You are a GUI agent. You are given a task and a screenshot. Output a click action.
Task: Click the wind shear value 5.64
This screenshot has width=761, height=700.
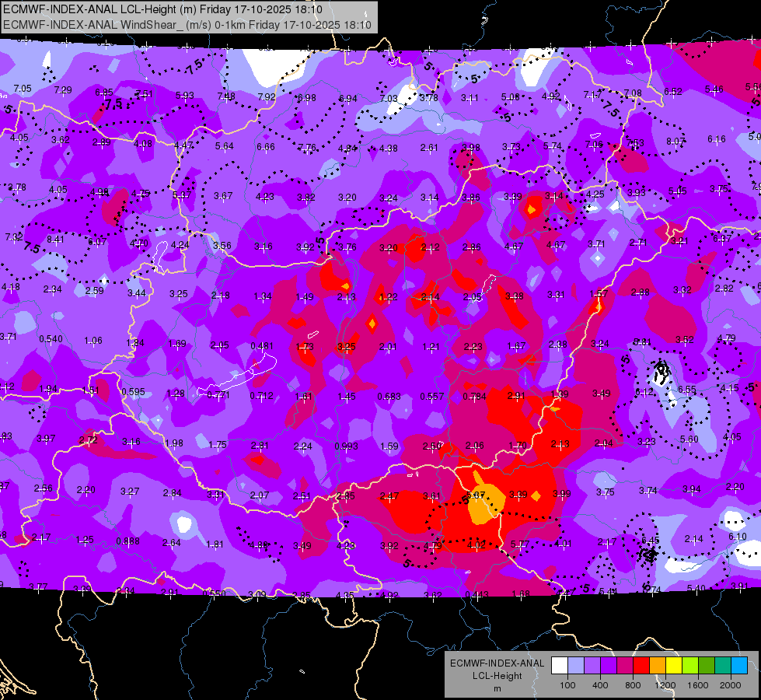[224, 145]
